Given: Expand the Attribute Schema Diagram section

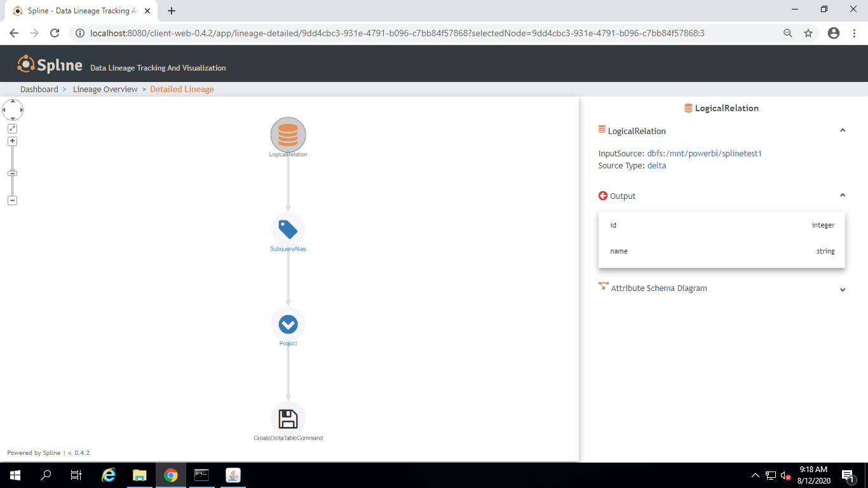Looking at the screenshot, I should (843, 289).
